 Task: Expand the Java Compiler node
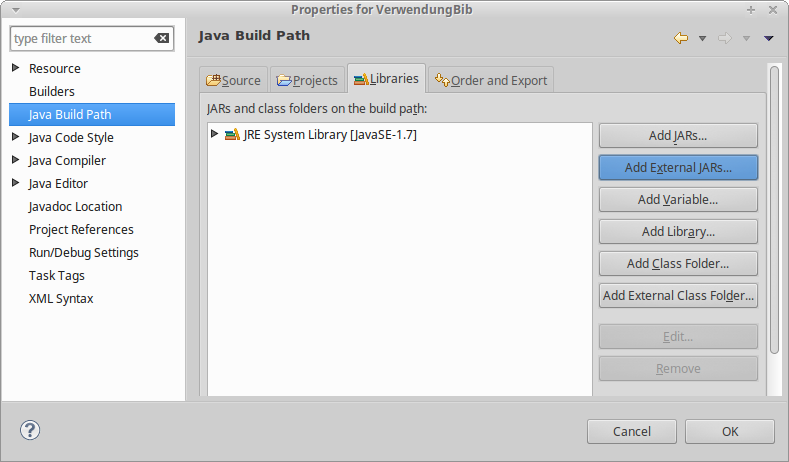tap(15, 160)
